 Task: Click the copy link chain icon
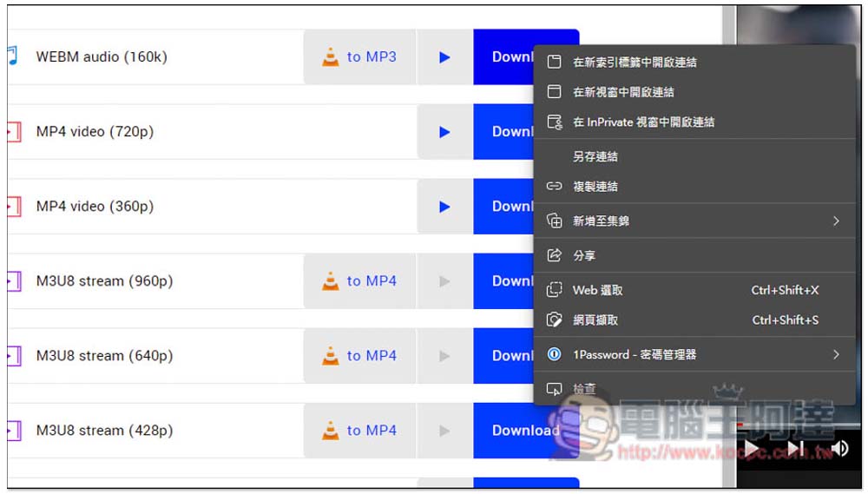point(554,186)
